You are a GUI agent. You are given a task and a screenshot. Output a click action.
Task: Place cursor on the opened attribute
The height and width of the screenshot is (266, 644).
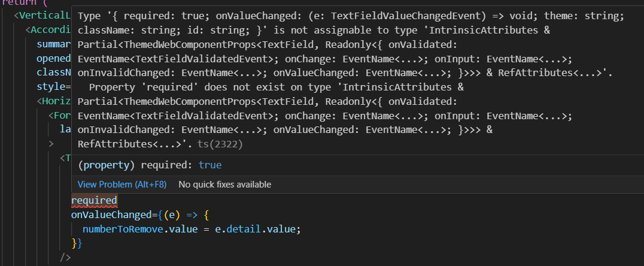(54, 59)
